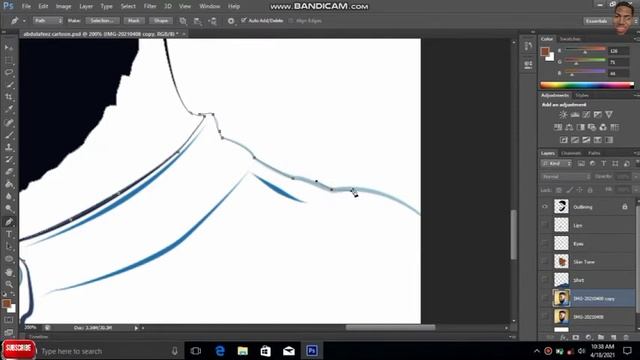Image resolution: width=640 pixels, height=360 pixels.
Task: Select the Move tool in toolbox
Action: click(9, 48)
